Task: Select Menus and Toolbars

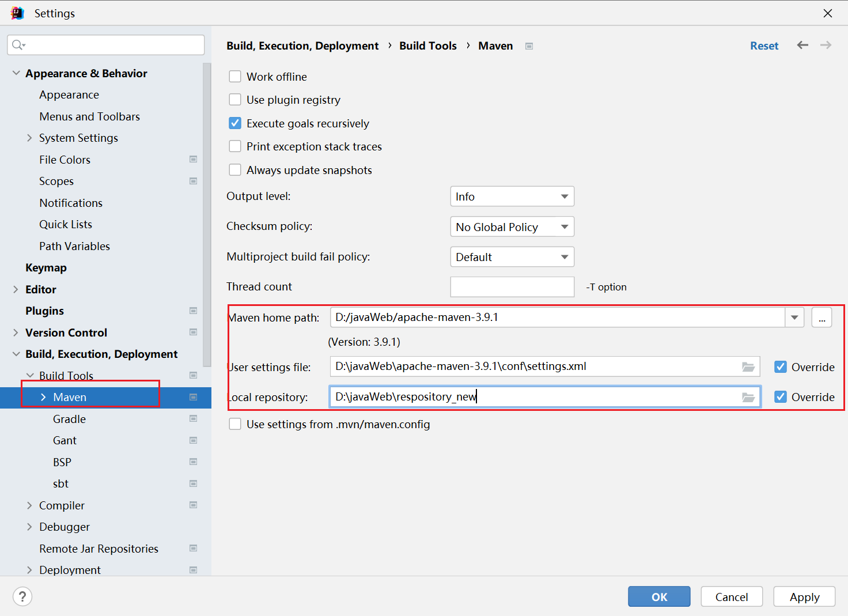Action: tap(90, 116)
